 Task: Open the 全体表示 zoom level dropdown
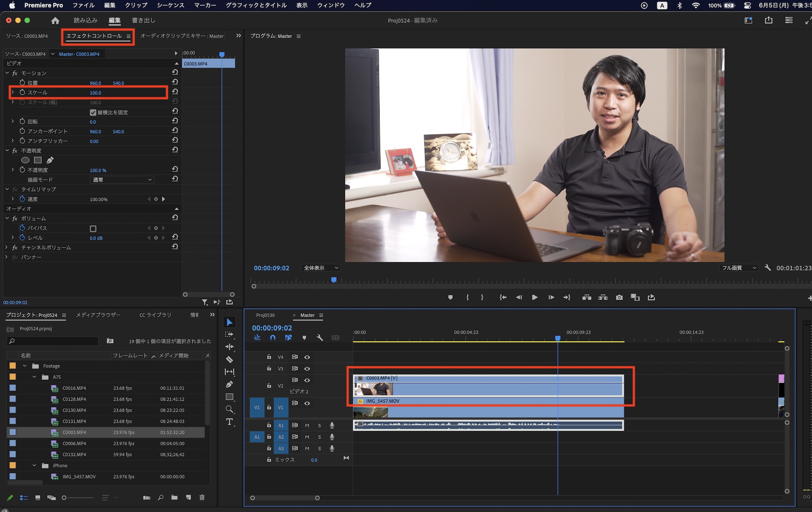321,268
